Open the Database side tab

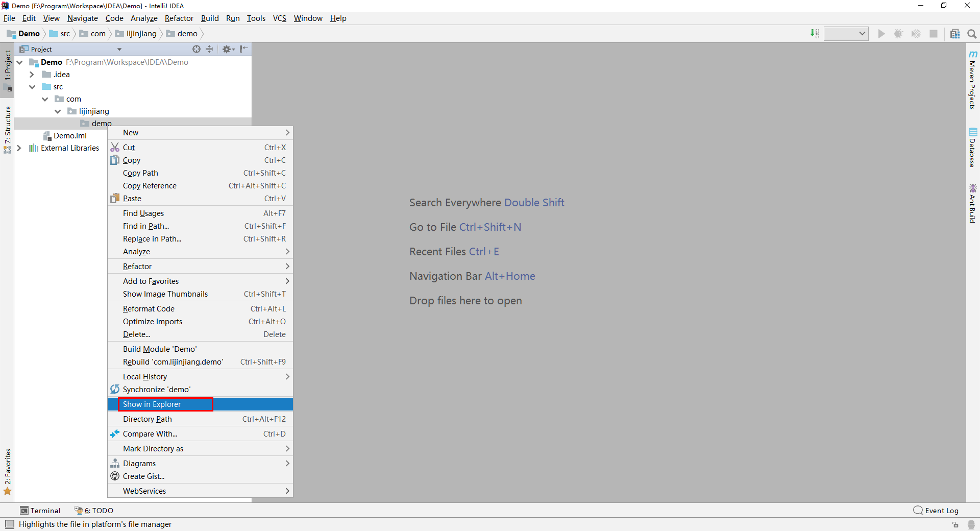point(973,148)
